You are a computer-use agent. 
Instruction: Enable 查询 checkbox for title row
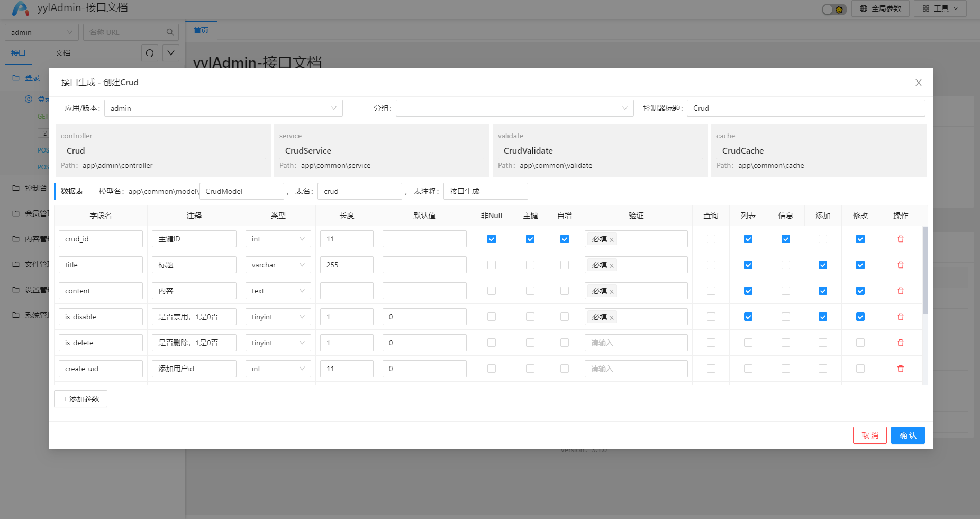tap(711, 265)
